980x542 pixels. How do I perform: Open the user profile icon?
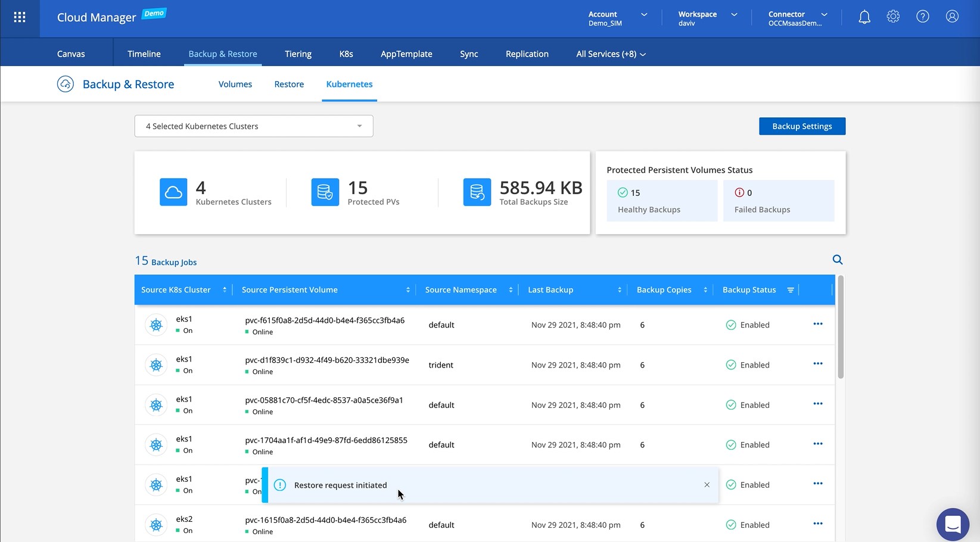tap(952, 17)
